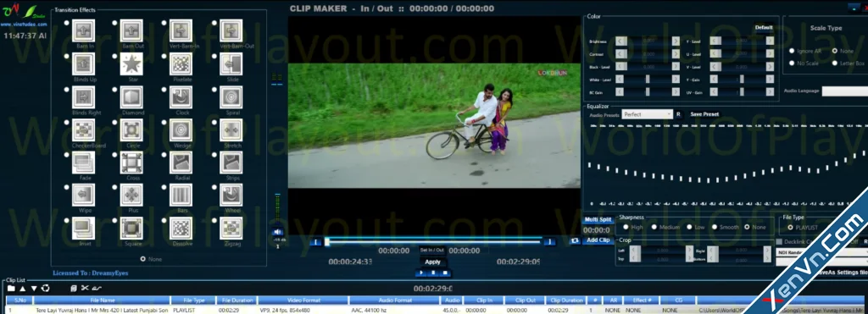The width and height of the screenshot is (868, 314).
Task: Adjust UV - Gain slider handle
Action: (743, 92)
